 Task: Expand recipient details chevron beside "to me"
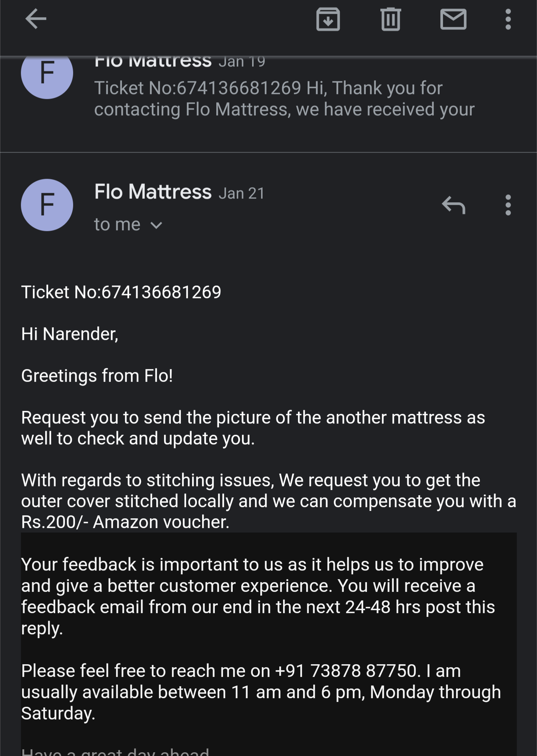(x=156, y=225)
